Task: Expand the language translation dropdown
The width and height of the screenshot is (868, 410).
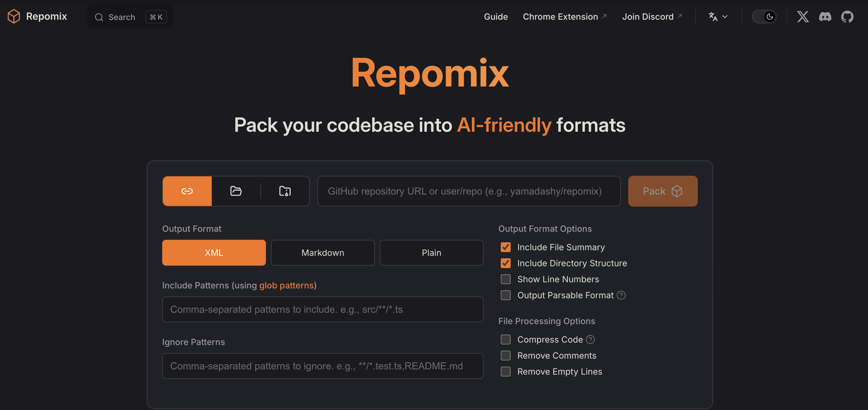Action: click(718, 17)
